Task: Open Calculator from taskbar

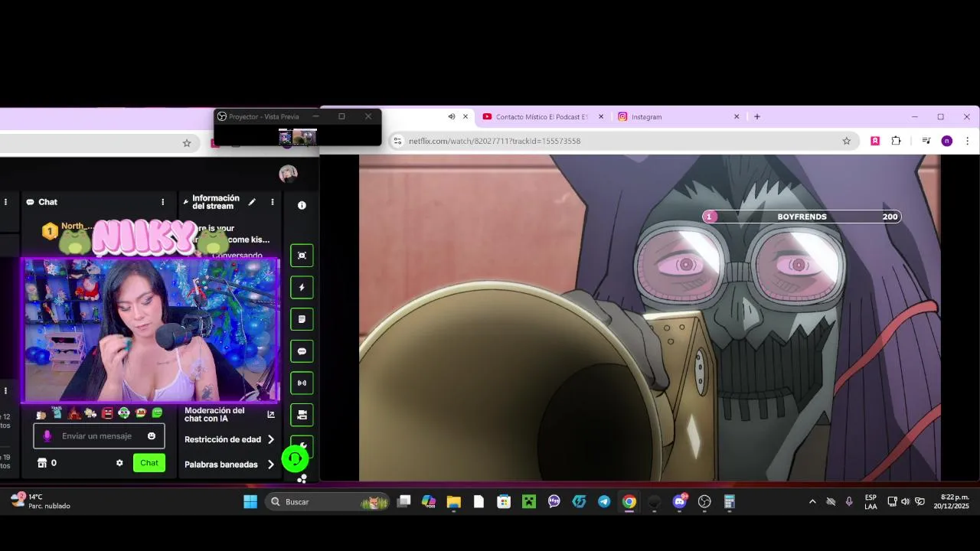Action: [730, 502]
